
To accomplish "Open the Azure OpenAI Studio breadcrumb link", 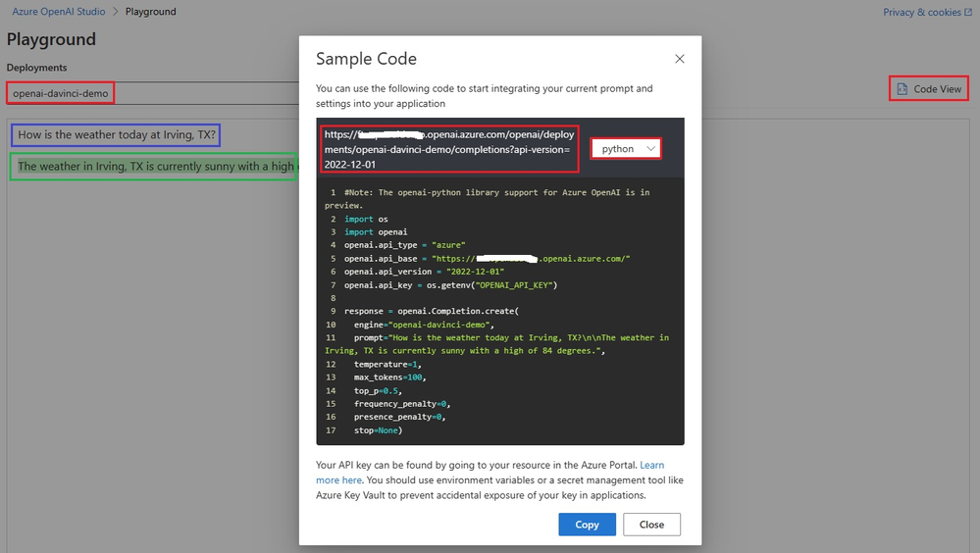I will click(59, 11).
